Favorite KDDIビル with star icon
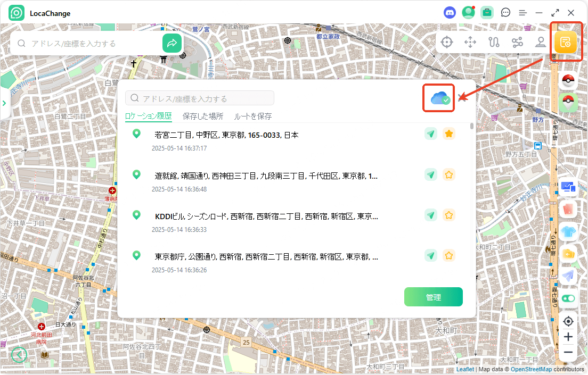This screenshot has height=375, width=588. pyautogui.click(x=449, y=215)
